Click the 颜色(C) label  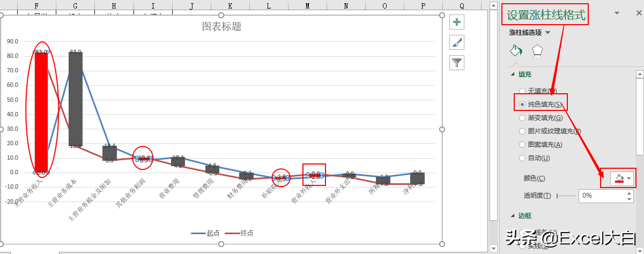(534, 178)
